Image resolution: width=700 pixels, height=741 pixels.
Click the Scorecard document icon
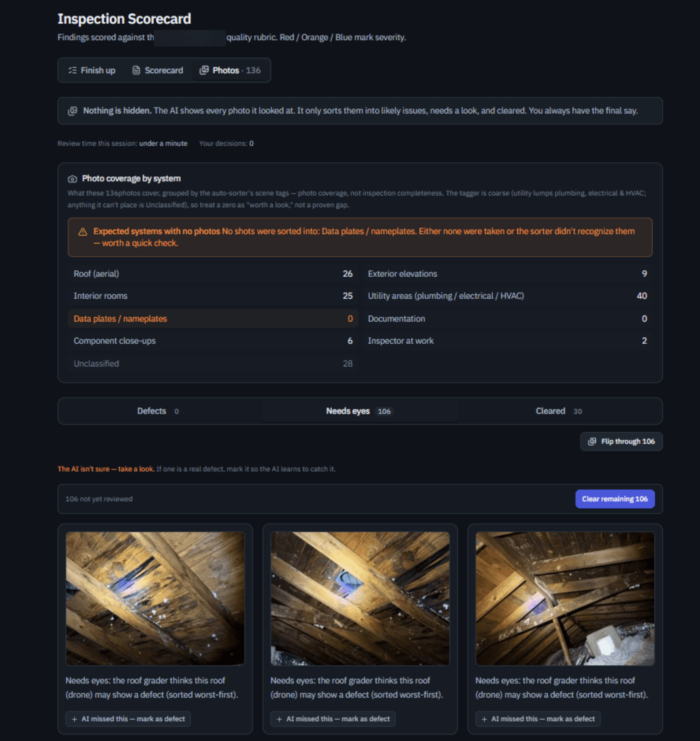[136, 70]
